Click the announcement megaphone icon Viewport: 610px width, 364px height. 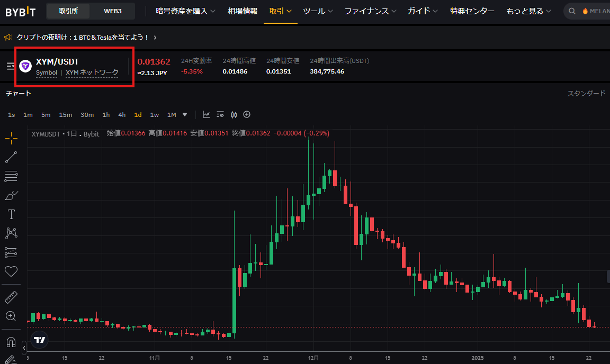[x=8, y=38]
